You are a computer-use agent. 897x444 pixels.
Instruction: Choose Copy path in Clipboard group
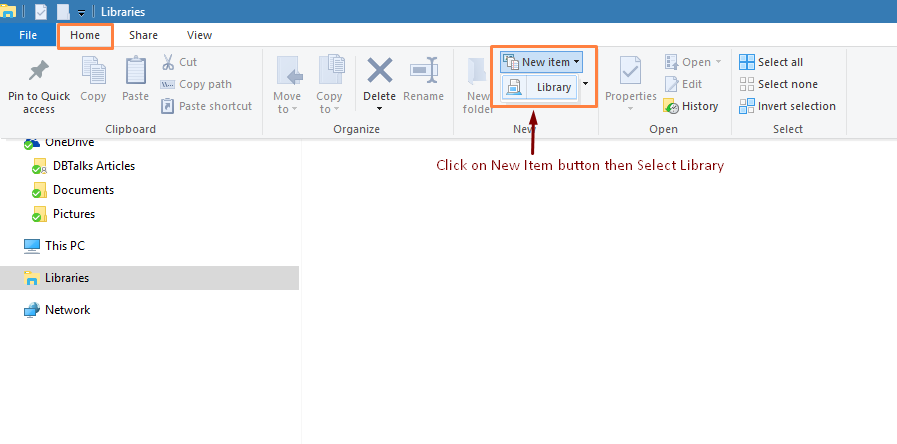[x=196, y=84]
